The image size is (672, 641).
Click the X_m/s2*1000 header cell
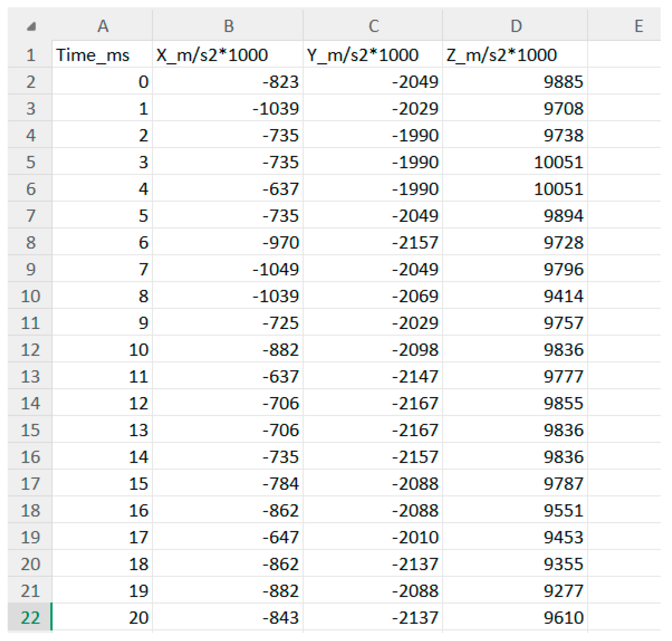coord(228,55)
